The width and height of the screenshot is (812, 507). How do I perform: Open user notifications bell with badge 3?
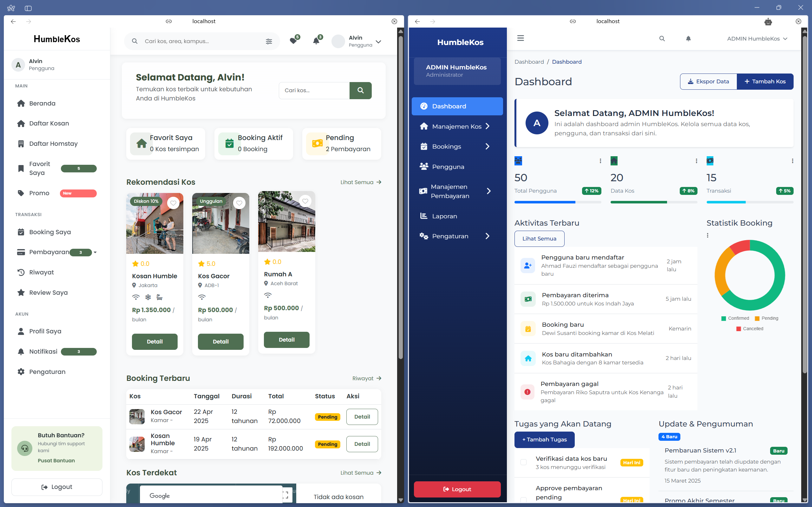point(316,41)
